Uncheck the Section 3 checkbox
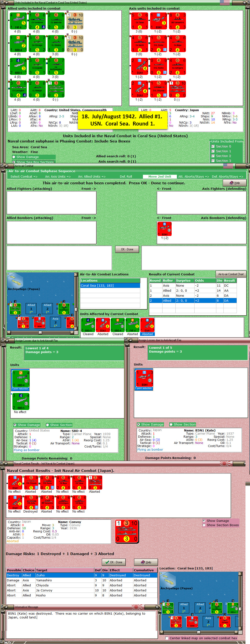Image resolution: width=250 pixels, height=644 pixels. [213, 160]
